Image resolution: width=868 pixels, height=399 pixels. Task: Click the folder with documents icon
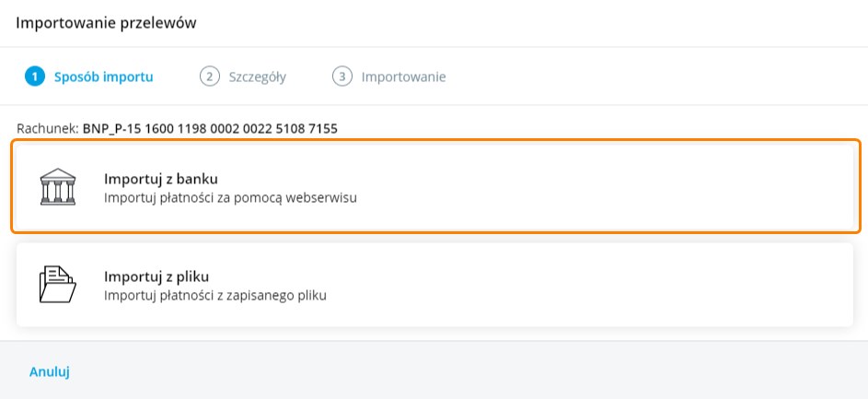58,284
